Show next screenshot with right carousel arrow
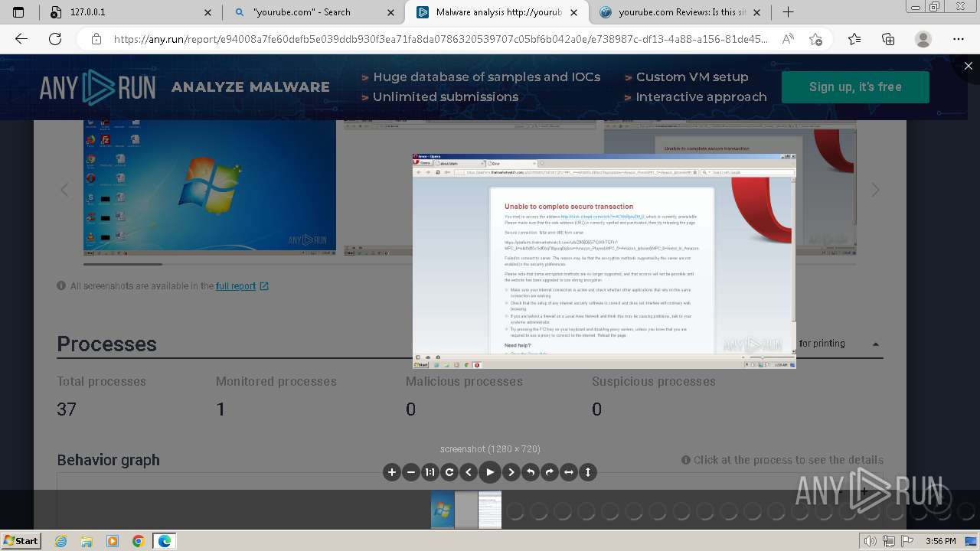 pyautogui.click(x=875, y=190)
